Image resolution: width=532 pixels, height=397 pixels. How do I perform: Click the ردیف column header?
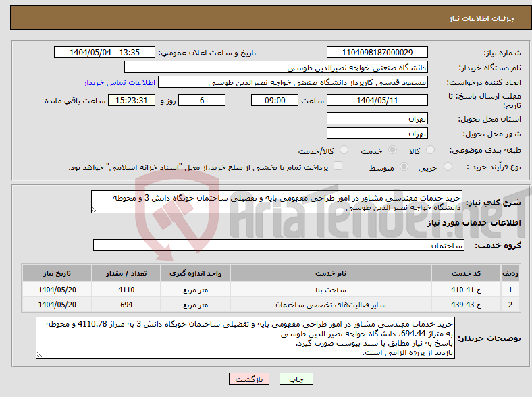click(510, 273)
